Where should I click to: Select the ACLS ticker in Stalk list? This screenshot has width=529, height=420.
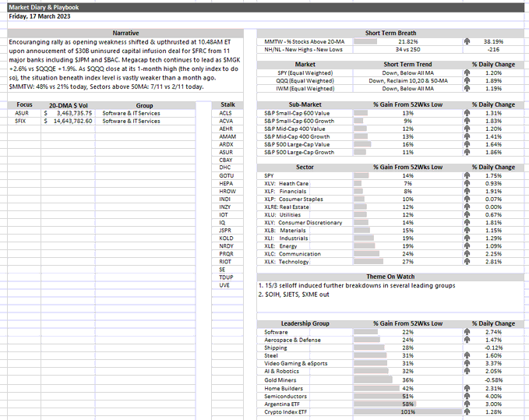coord(227,113)
